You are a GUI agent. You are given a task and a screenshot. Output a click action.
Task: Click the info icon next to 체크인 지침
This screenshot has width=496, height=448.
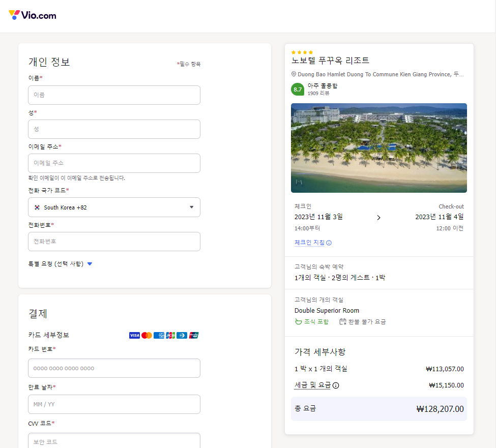point(329,243)
